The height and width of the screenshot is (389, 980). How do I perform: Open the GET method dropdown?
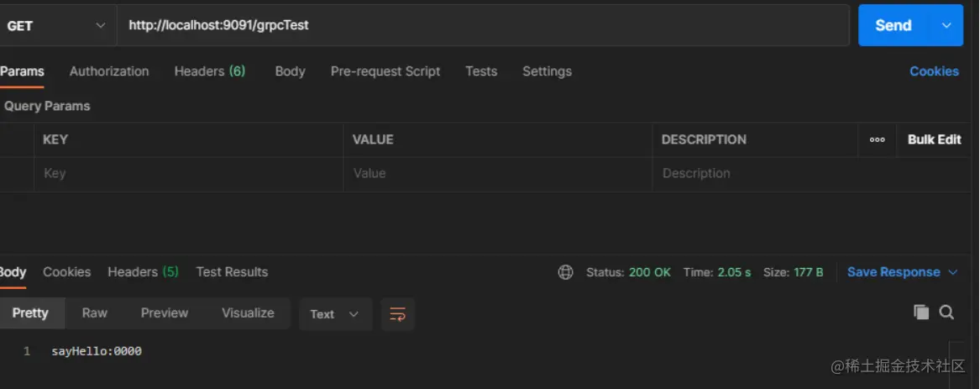(57, 25)
